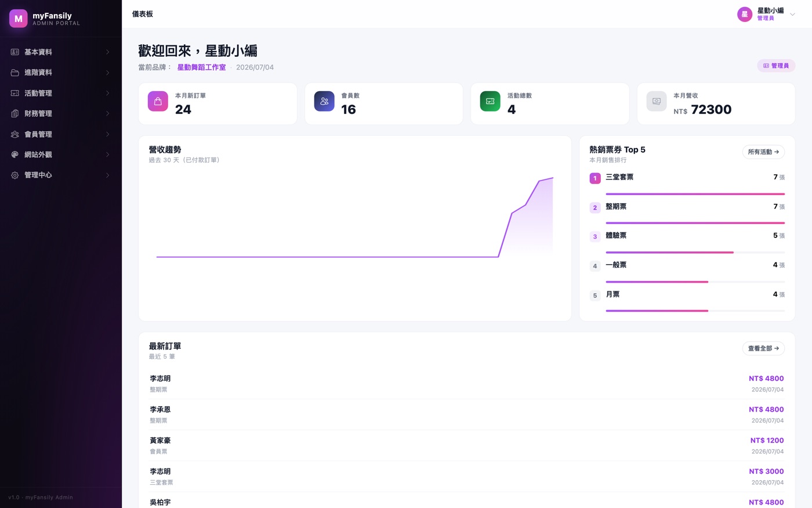The width and height of the screenshot is (812, 508).
Task: Click the 進階資料 folder icon
Action: click(15, 73)
